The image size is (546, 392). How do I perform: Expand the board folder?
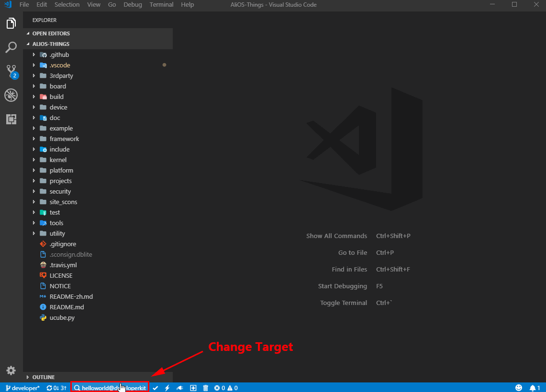click(98, 86)
